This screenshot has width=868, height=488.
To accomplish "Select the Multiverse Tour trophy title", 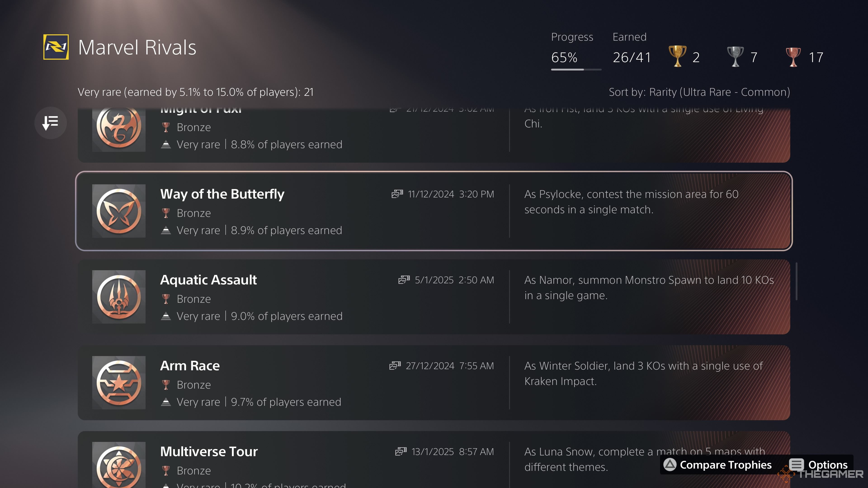I will pyautogui.click(x=209, y=452).
